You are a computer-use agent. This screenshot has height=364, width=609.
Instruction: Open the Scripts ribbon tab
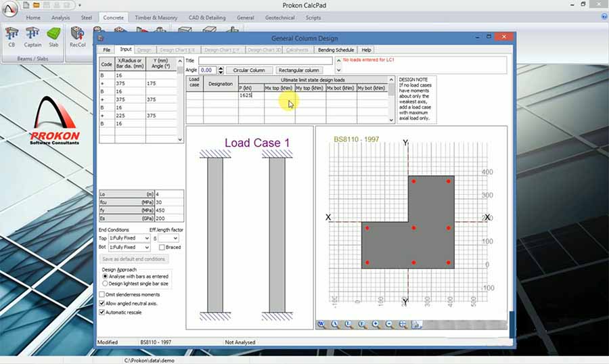pos(313,18)
